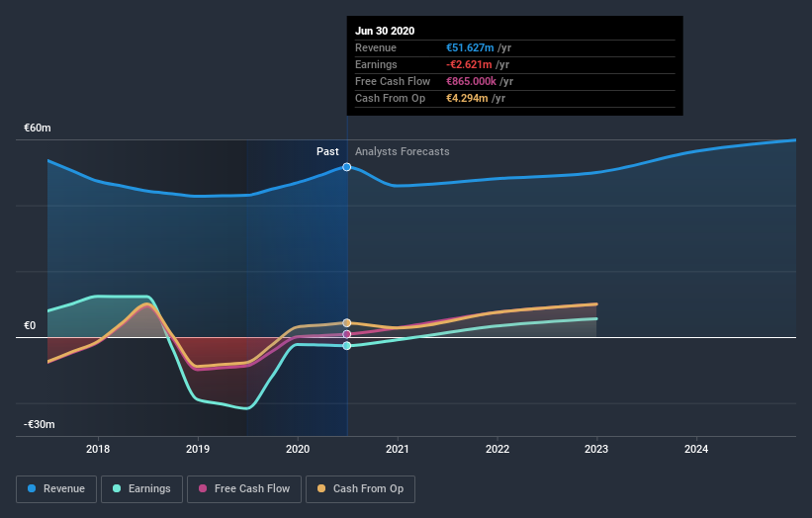The image size is (812, 518).
Task: Click the Analysts Forecasts label
Action: [x=402, y=151]
